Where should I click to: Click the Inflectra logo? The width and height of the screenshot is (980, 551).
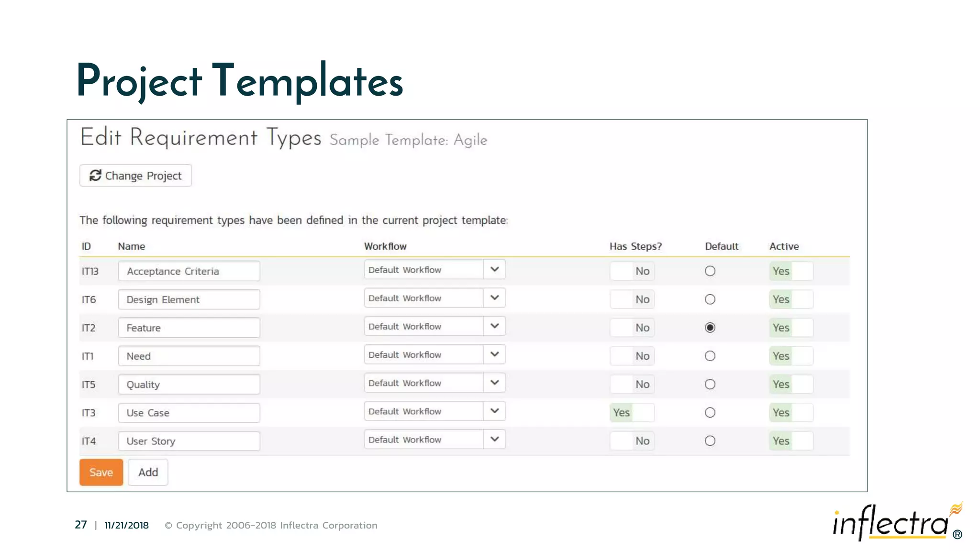pos(898,522)
